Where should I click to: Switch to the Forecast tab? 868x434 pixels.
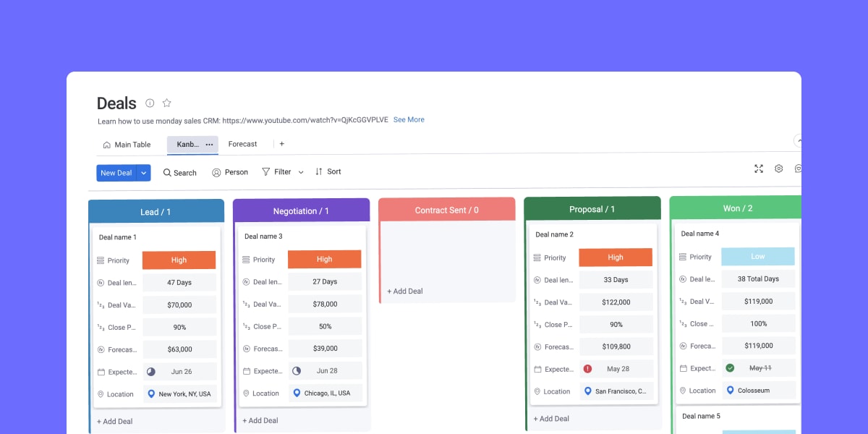click(x=242, y=144)
